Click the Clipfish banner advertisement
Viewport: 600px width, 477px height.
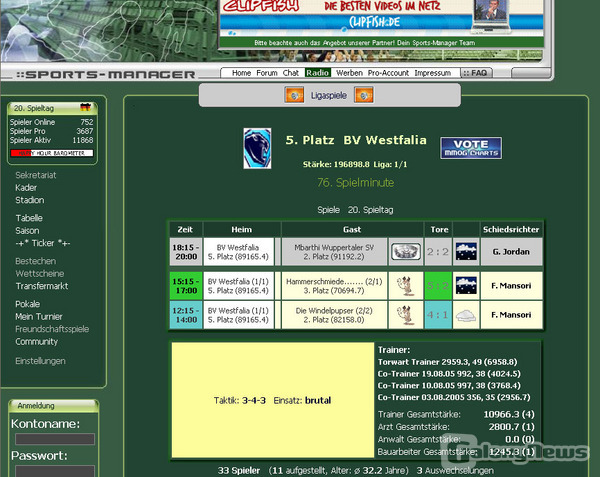coord(385,18)
